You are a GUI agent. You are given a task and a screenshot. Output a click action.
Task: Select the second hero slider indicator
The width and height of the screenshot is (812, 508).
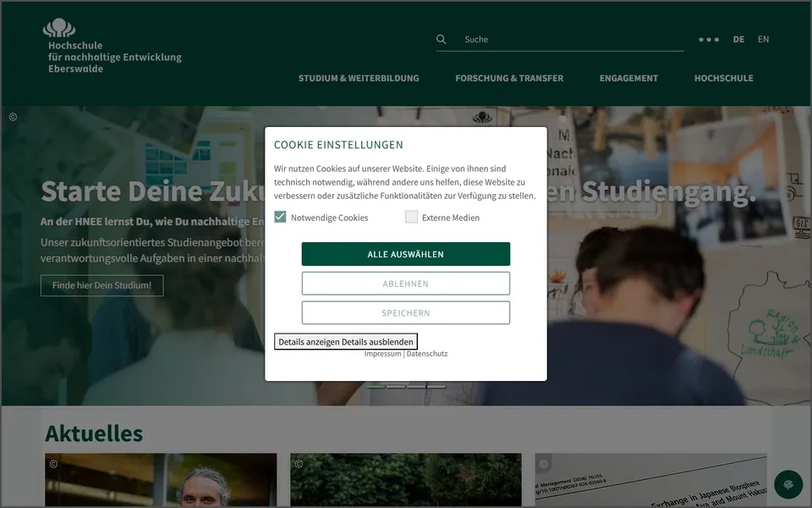coord(396,386)
